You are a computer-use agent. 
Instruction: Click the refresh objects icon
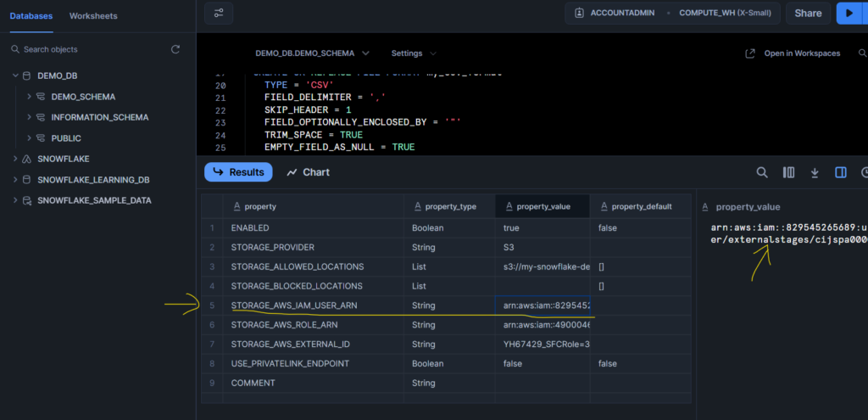point(175,49)
